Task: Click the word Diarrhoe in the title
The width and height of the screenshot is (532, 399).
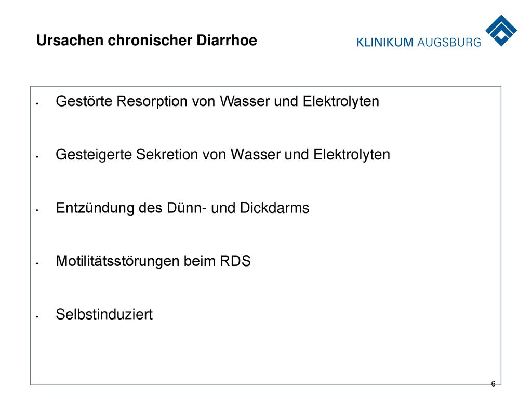Action: 227,41
